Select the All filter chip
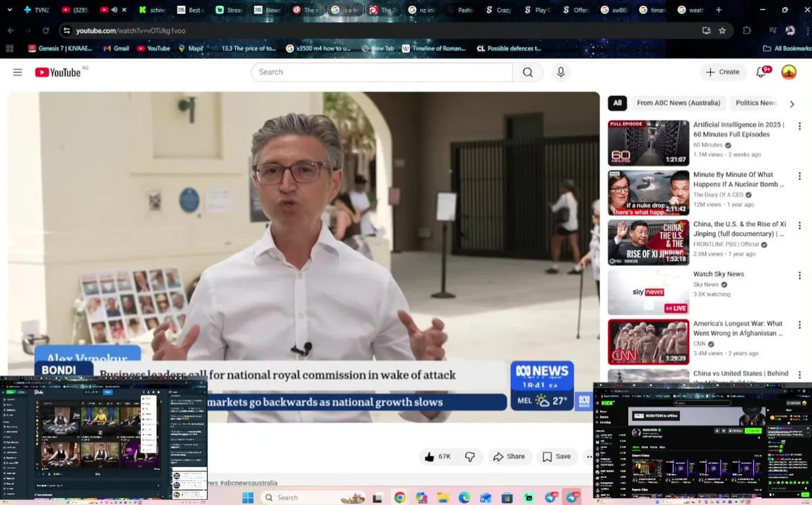 618,103
